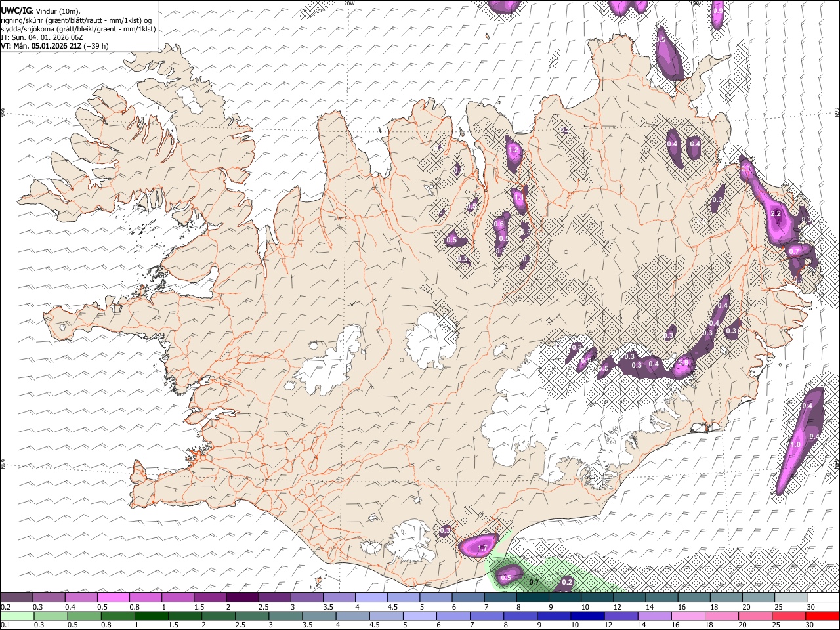Pick the bright pink 0.5 swatch in upper scale
This screenshot has width=840, height=630.
pyautogui.click(x=113, y=598)
